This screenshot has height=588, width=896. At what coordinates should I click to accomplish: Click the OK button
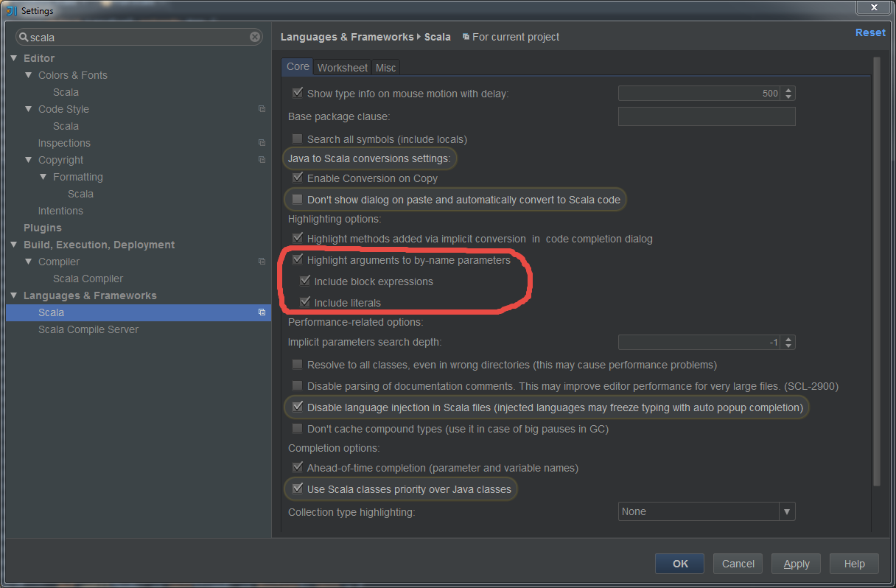point(679,564)
